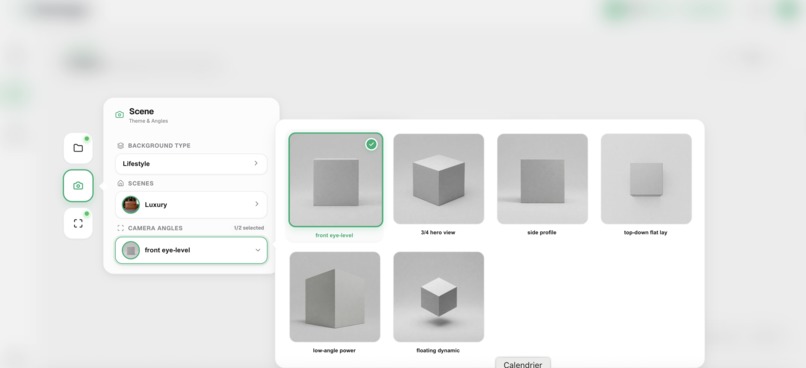Screen dimensions: 806x368
Task: Click the 1/2 selected counter text
Action: pyautogui.click(x=249, y=228)
